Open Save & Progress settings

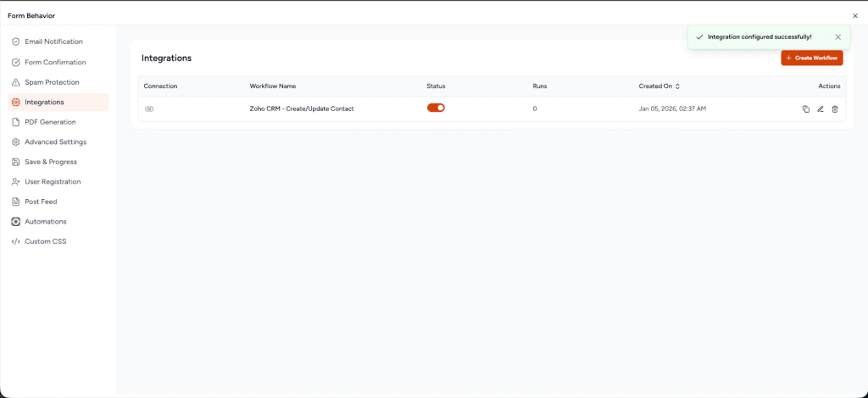point(51,162)
